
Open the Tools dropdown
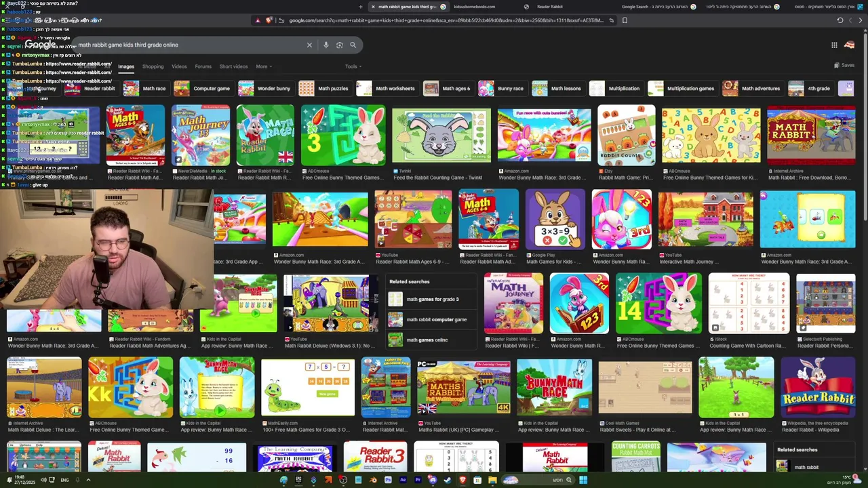(353, 66)
